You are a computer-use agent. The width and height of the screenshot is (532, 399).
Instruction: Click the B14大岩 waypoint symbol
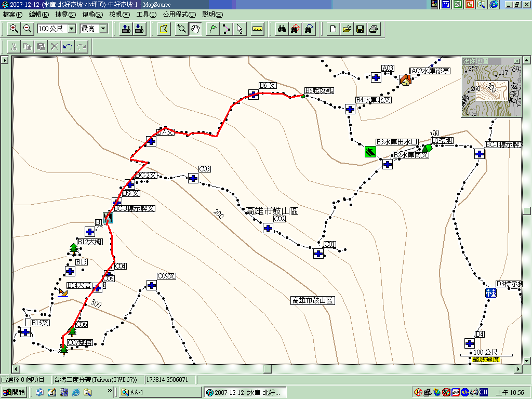63,293
